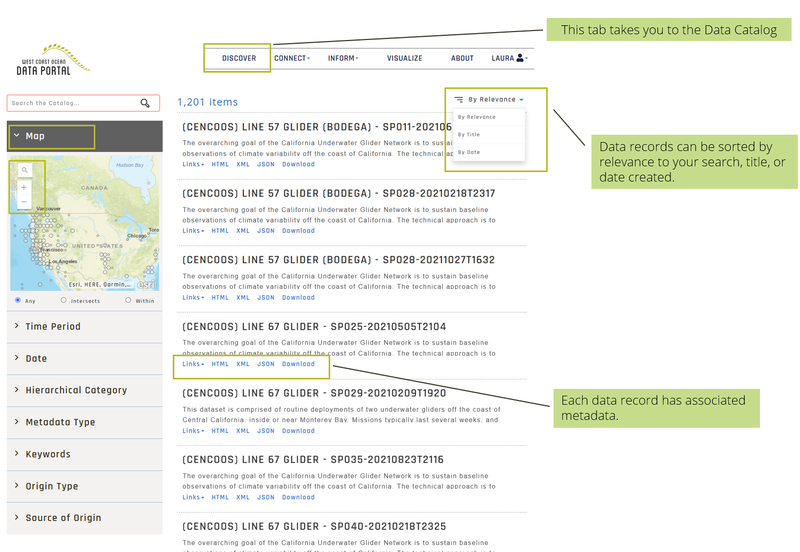
Task: Choose By Title in sort list
Action: 489,135
